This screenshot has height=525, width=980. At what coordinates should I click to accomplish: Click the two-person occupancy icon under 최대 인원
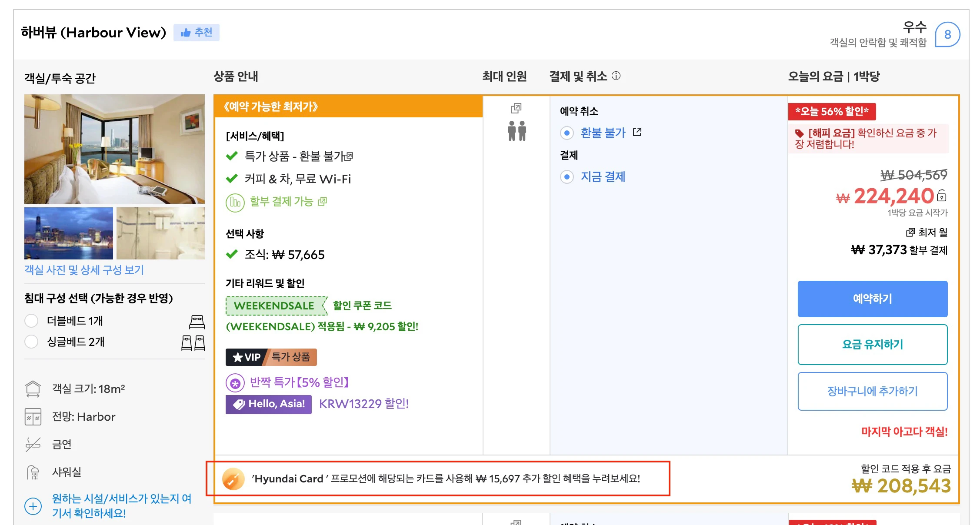tap(517, 132)
